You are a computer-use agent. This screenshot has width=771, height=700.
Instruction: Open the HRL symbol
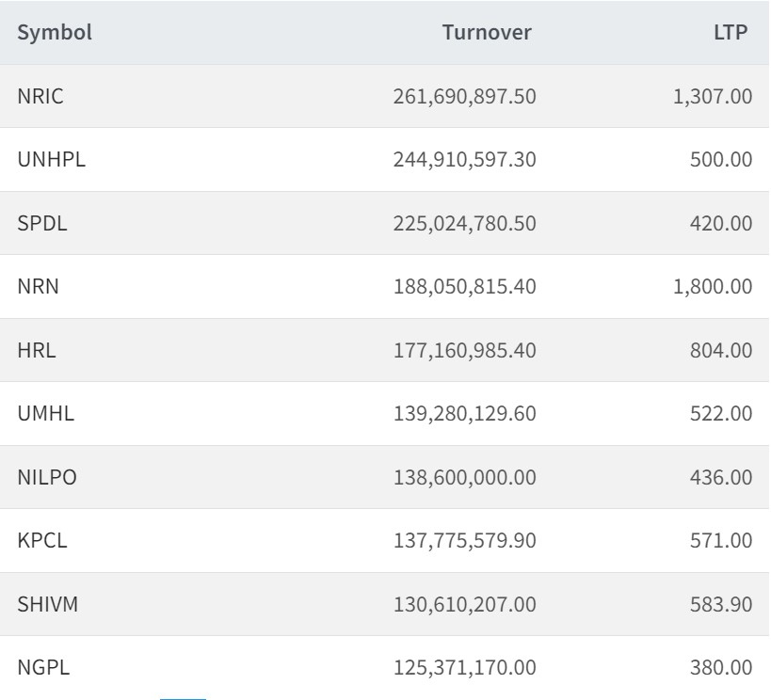(37, 350)
